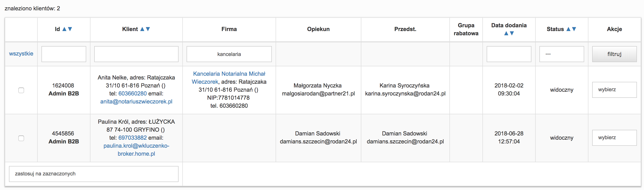This screenshot has width=644, height=190.
Task: Click email anita@notariuszwieczorek.pl
Action: (136, 102)
